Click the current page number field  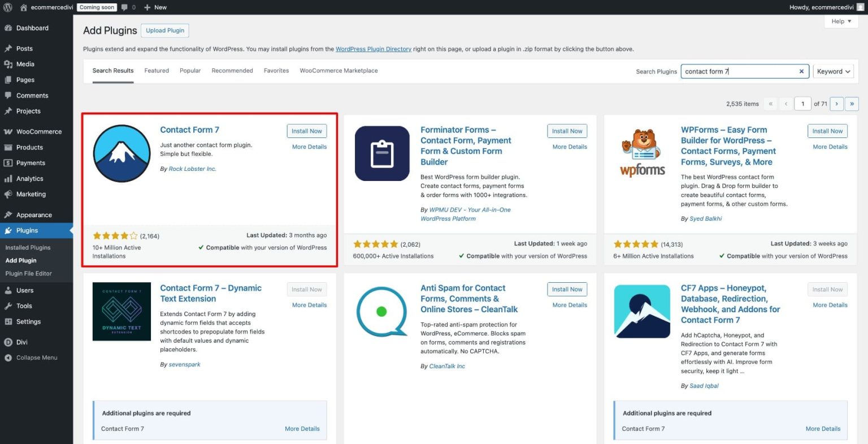[802, 104]
